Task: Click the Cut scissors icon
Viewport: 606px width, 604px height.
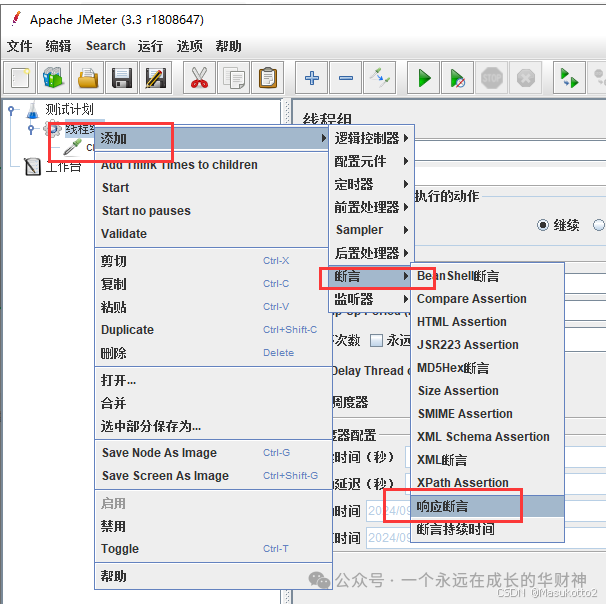Action: [x=199, y=77]
